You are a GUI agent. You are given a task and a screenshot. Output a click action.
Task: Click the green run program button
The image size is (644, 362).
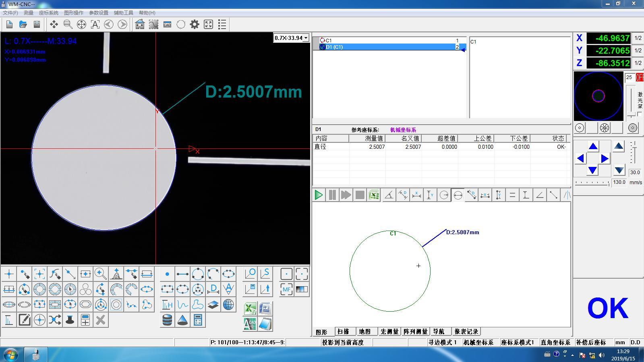(319, 195)
